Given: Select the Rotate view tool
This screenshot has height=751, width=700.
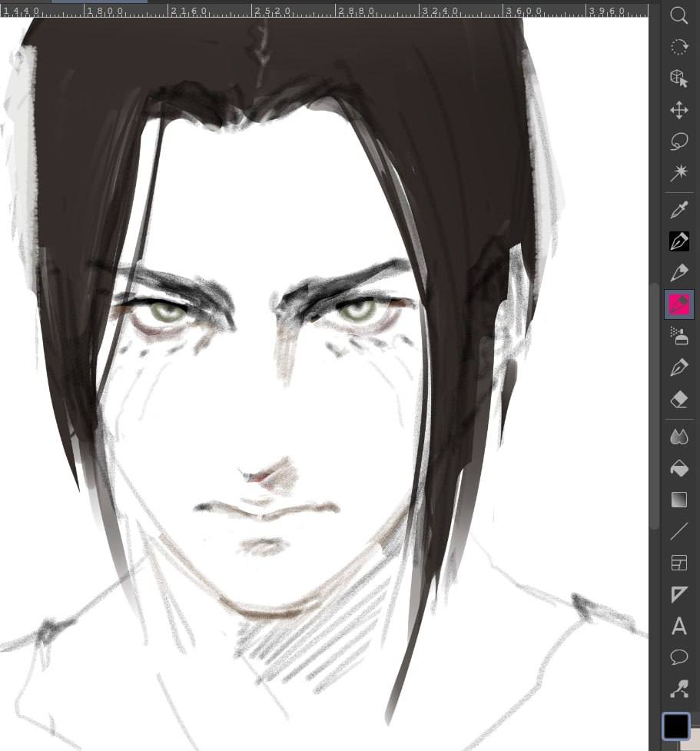Looking at the screenshot, I should (679, 47).
